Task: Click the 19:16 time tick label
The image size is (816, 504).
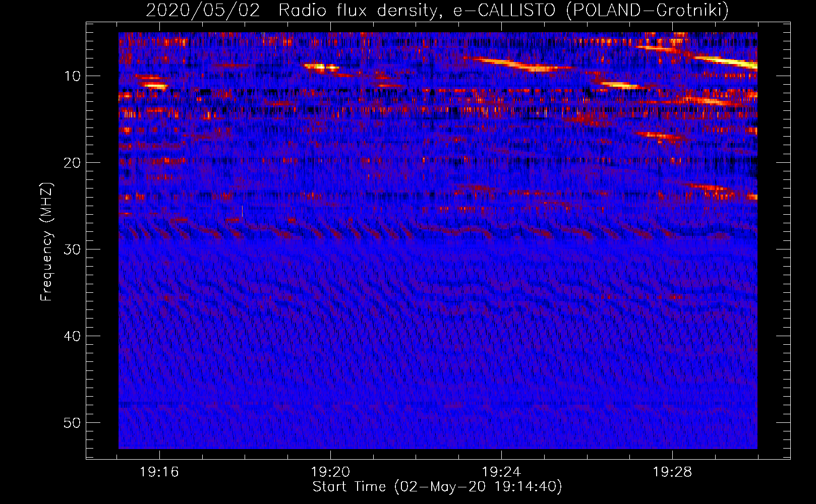Action: [159, 472]
